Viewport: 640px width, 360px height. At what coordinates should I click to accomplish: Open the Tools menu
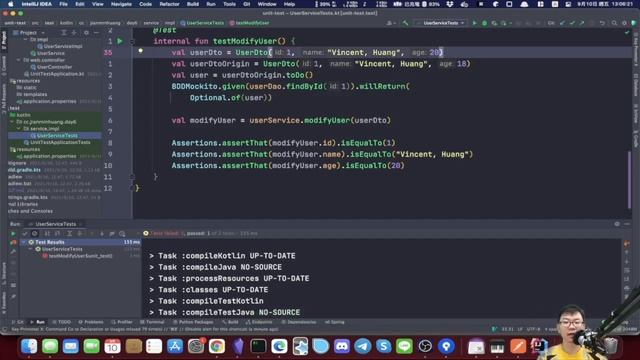pyautogui.click(x=229, y=4)
